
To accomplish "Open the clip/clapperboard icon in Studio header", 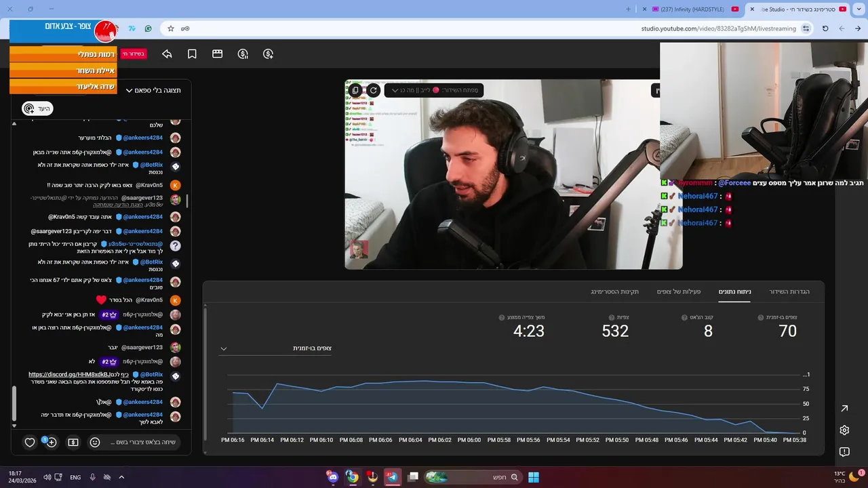I will tap(218, 54).
